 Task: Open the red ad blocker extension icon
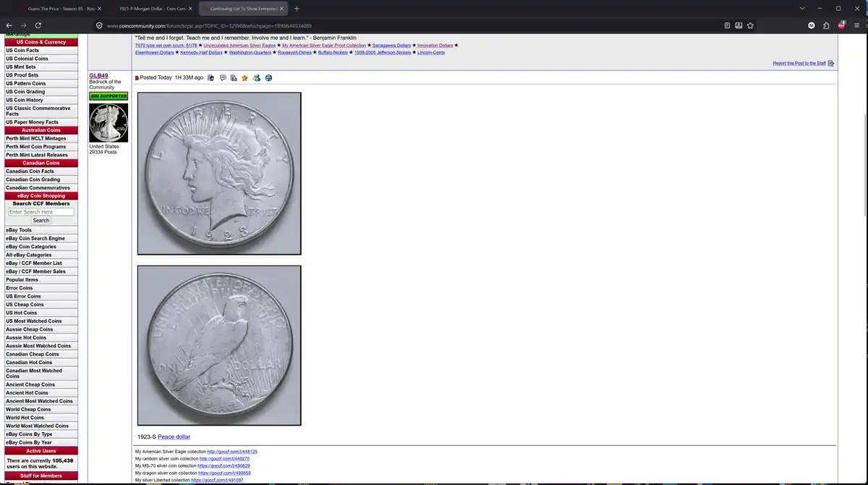click(x=841, y=25)
